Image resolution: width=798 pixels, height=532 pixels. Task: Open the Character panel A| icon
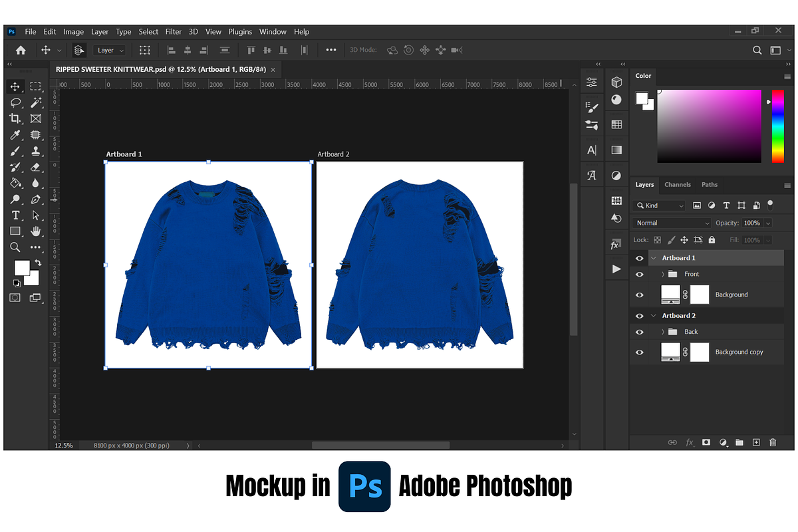(x=592, y=150)
